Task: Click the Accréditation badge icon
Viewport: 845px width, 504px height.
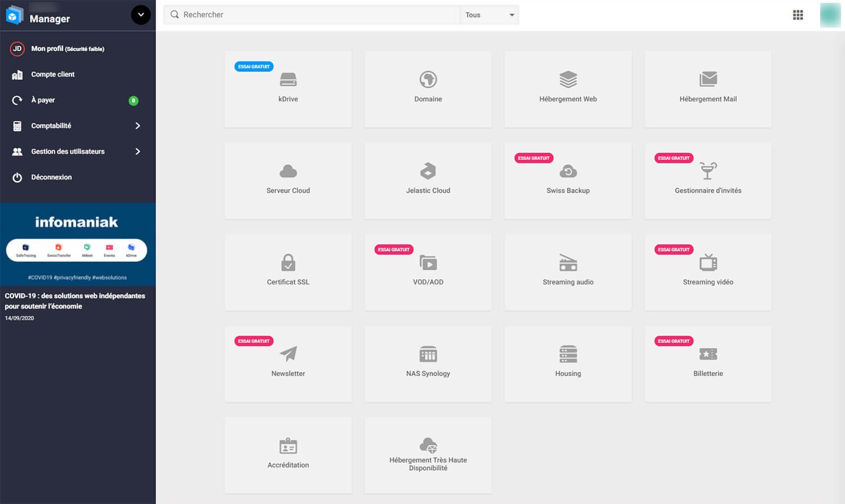Action: [x=288, y=446]
